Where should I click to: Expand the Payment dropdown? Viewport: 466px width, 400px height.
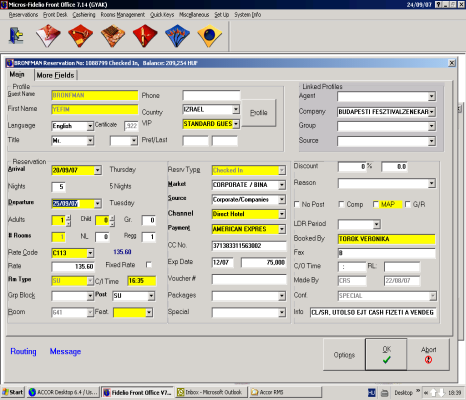coord(282,229)
